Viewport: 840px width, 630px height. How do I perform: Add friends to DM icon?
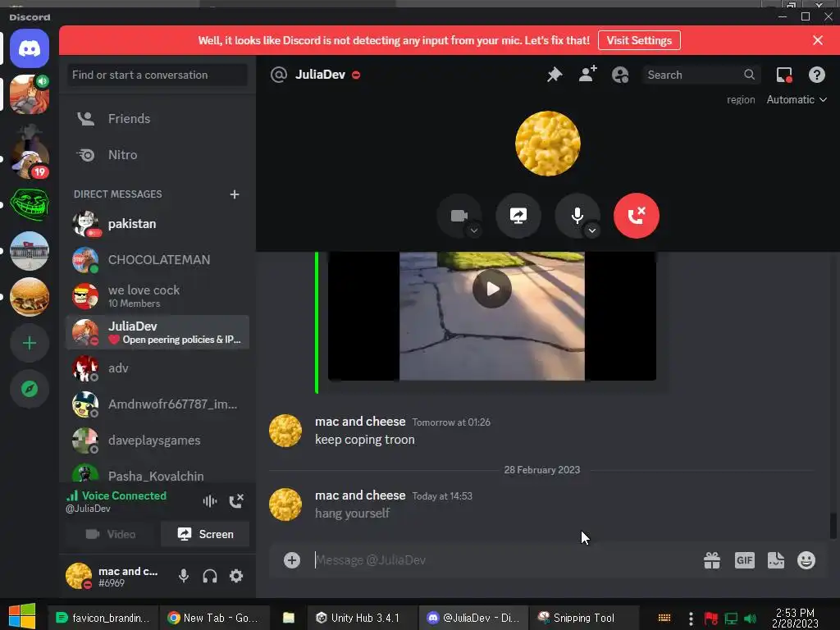coord(587,75)
